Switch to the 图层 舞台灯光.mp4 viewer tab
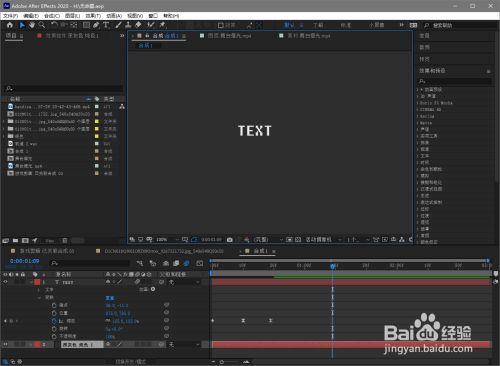Viewport: 500px width, 366px height. (229, 36)
